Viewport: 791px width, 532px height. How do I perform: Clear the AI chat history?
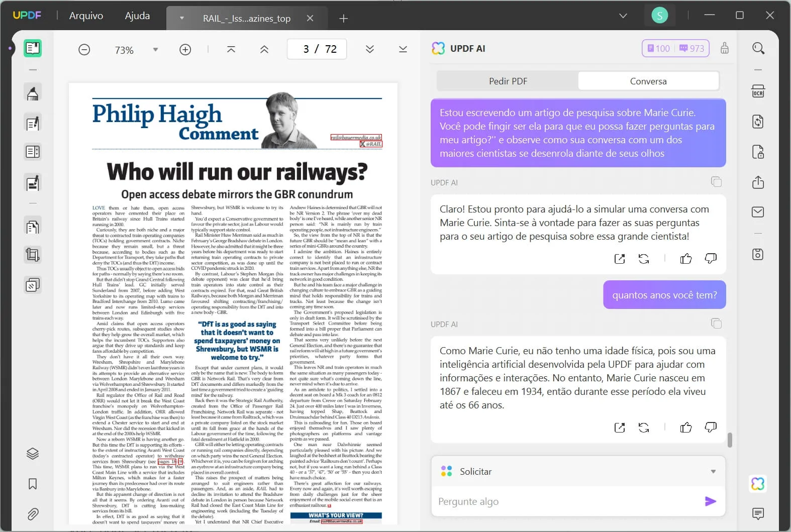click(725, 48)
